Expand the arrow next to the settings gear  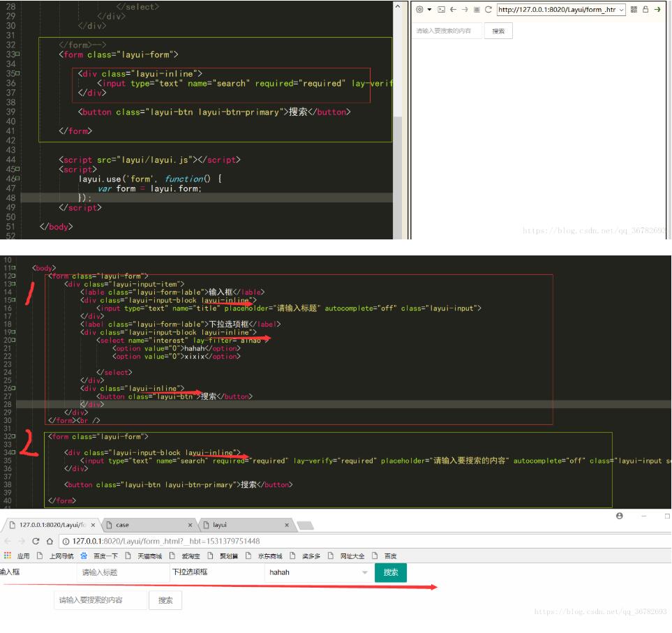point(429,10)
